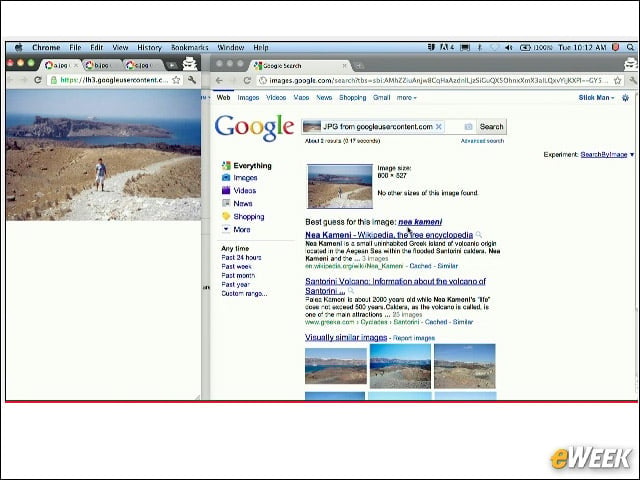Image resolution: width=640 pixels, height=480 pixels.
Task: Open the File menu
Action: pyautogui.click(x=75, y=47)
